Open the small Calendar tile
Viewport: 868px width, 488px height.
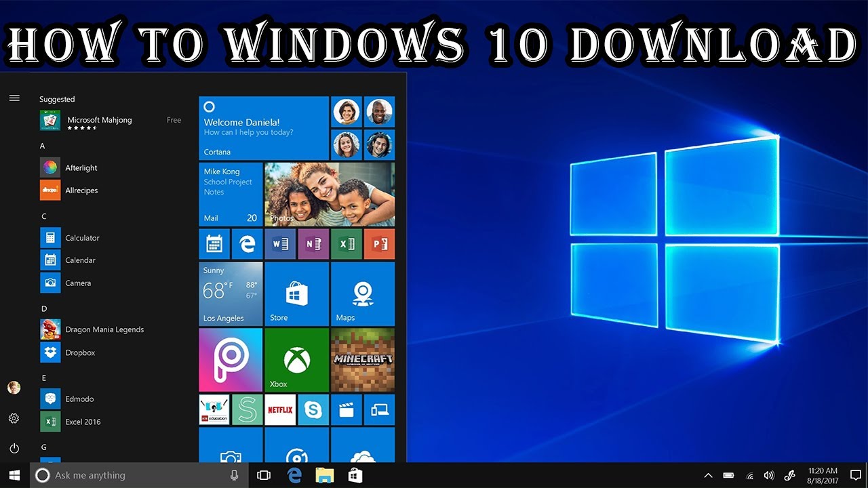(214, 244)
